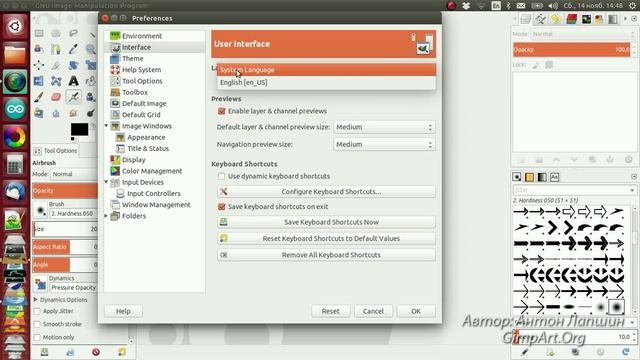Choose English [en_US] from language list
This screenshot has width=640, height=360.
(327, 82)
